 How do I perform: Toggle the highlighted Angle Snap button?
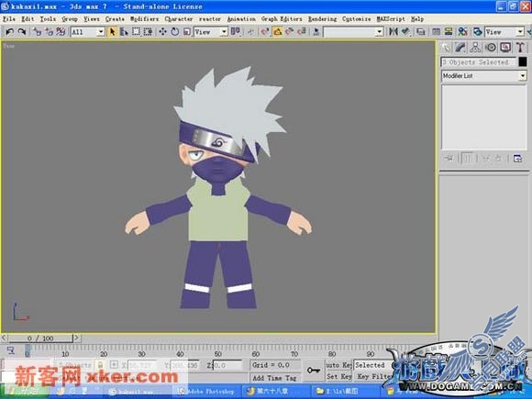[x=278, y=32]
